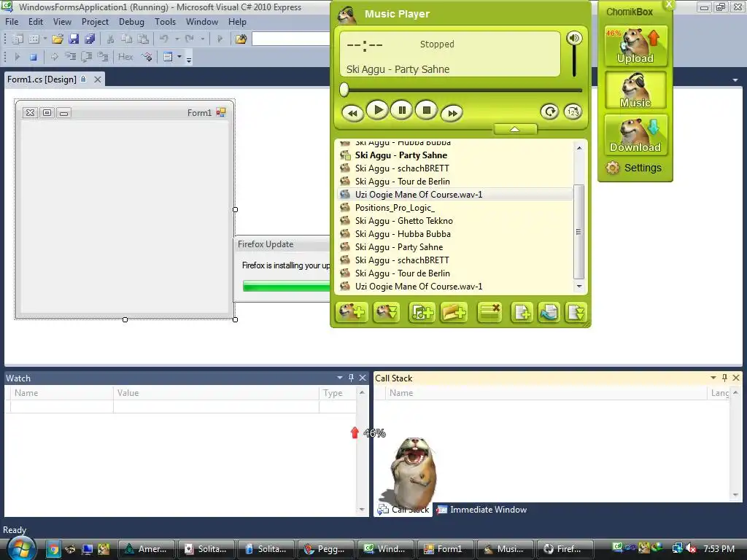Click the track position seek slider handle
Screen dimensions: 747x560
[x=344, y=89]
